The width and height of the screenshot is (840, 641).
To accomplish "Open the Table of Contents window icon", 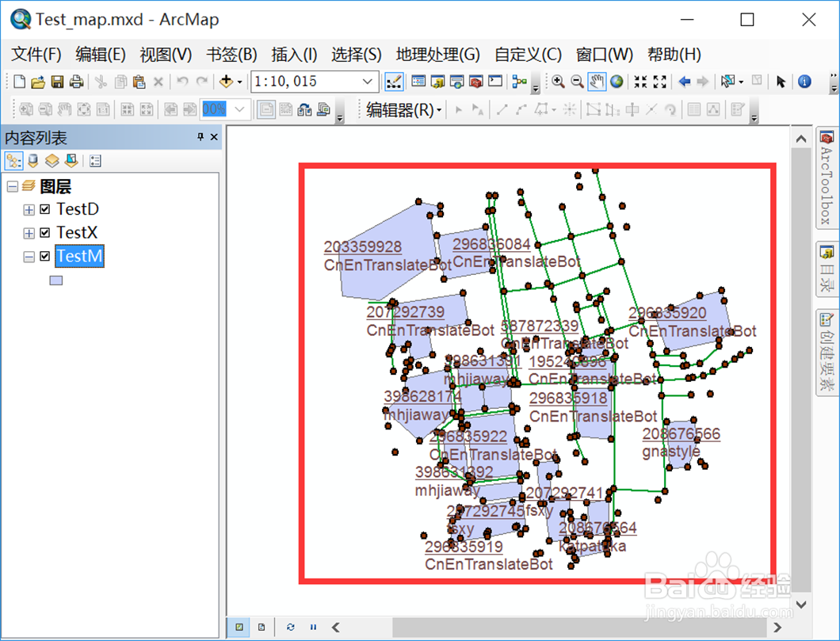I will (x=418, y=82).
